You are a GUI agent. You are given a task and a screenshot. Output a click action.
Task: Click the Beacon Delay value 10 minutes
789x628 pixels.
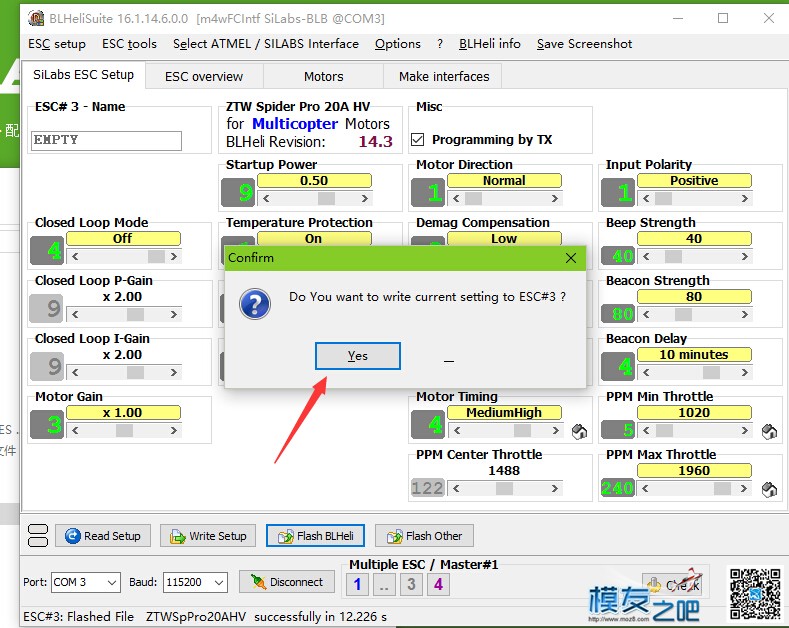[694, 355]
